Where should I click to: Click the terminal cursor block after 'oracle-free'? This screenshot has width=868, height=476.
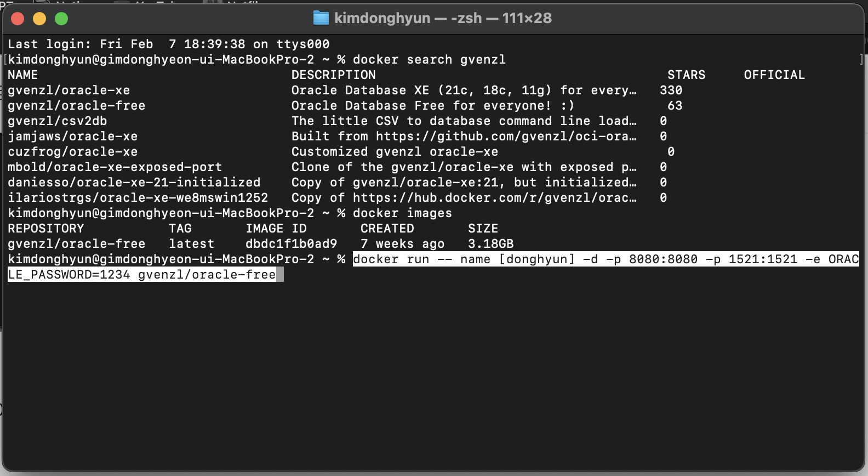[280, 274]
